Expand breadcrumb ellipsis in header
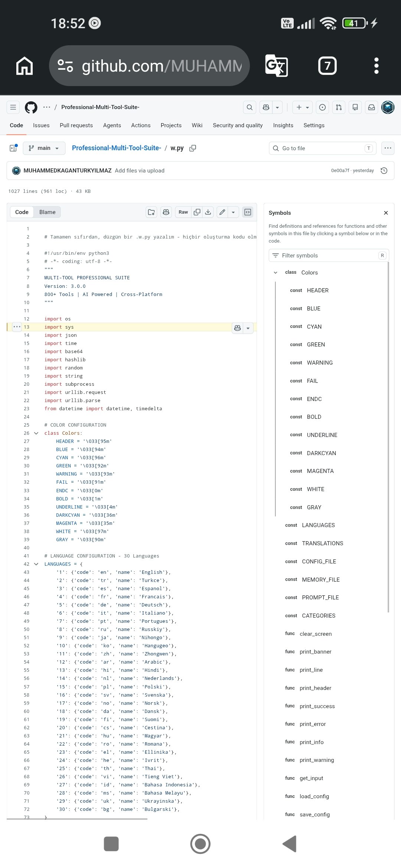Screen dimensions: 401x868 (x=46, y=107)
